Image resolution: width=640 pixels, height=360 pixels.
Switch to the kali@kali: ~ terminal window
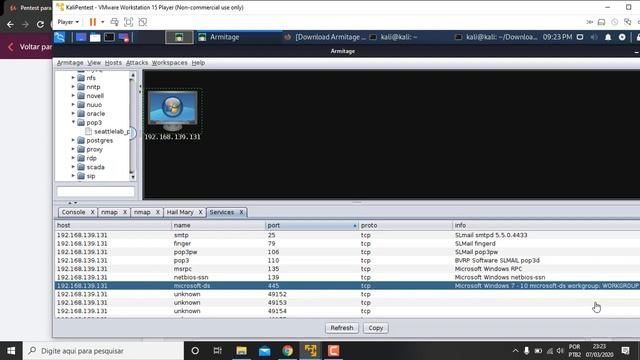(394, 37)
